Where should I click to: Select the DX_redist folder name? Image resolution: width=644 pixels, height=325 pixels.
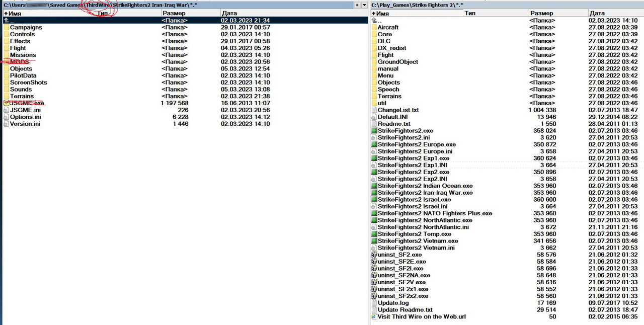point(392,48)
